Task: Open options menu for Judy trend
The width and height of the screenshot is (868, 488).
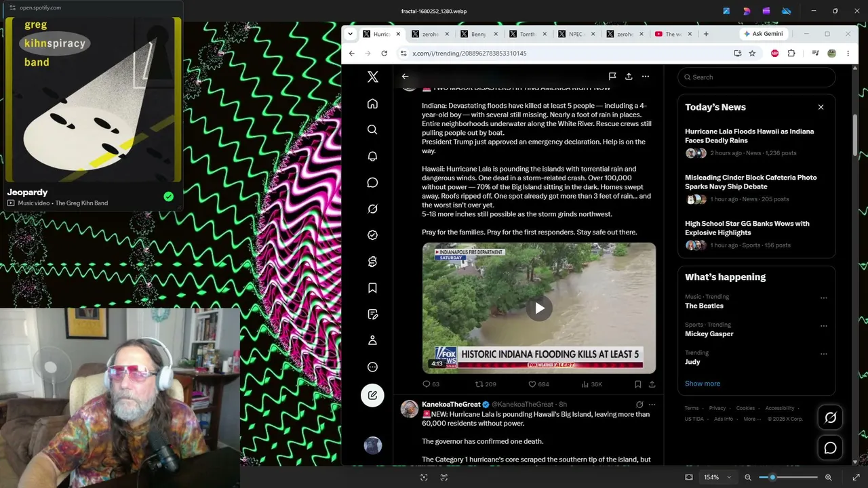Action: [824, 354]
